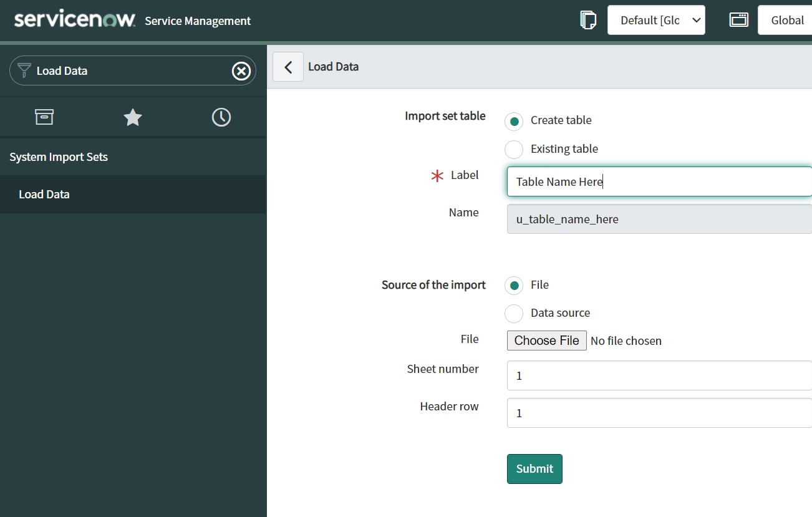Click the ServiceNow logo
The width and height of the screenshot is (812, 517).
[75, 20]
